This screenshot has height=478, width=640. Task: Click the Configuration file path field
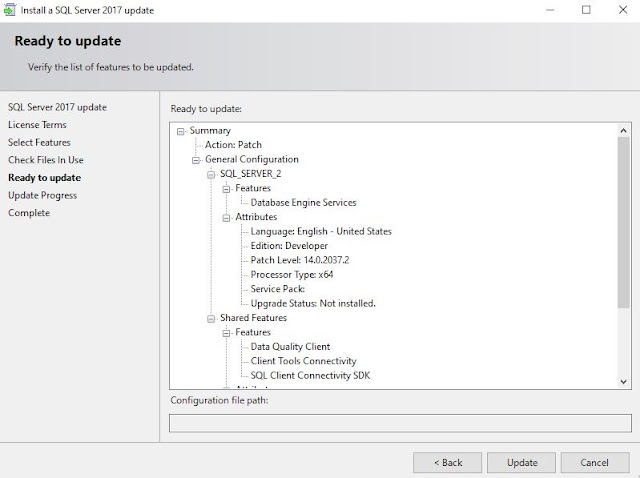click(x=400, y=423)
